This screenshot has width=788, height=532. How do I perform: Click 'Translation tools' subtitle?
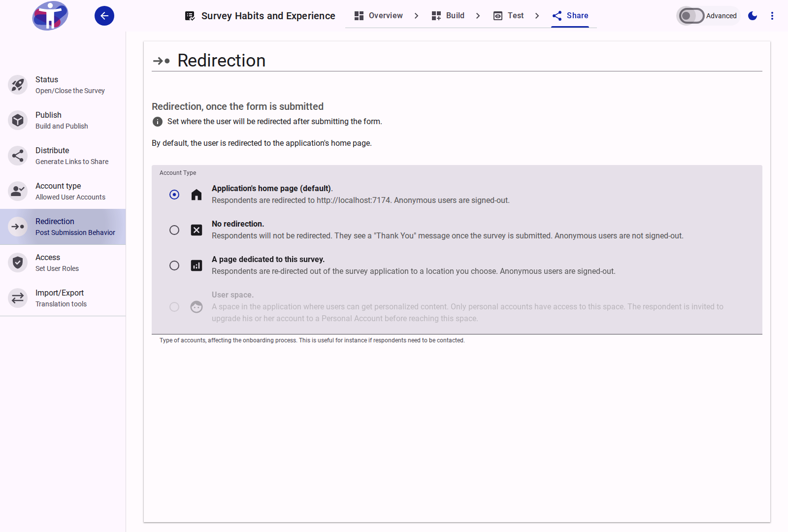[x=61, y=304]
